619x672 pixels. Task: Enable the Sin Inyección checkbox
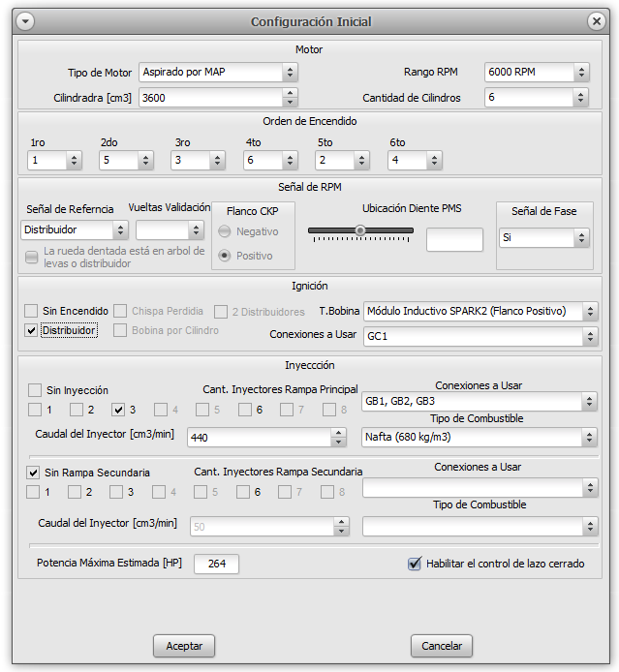(x=34, y=390)
